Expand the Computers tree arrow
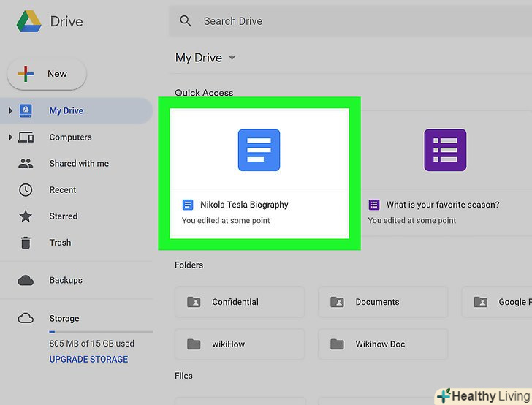 coord(10,137)
